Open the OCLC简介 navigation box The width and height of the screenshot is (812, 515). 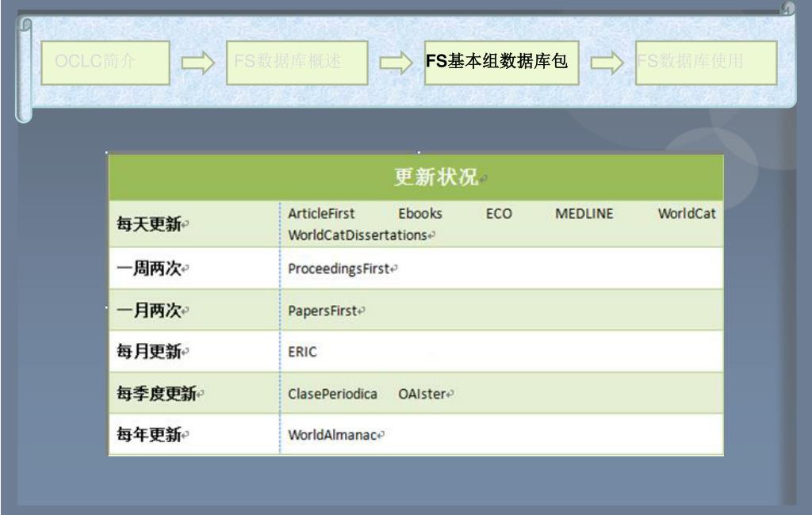(x=105, y=63)
